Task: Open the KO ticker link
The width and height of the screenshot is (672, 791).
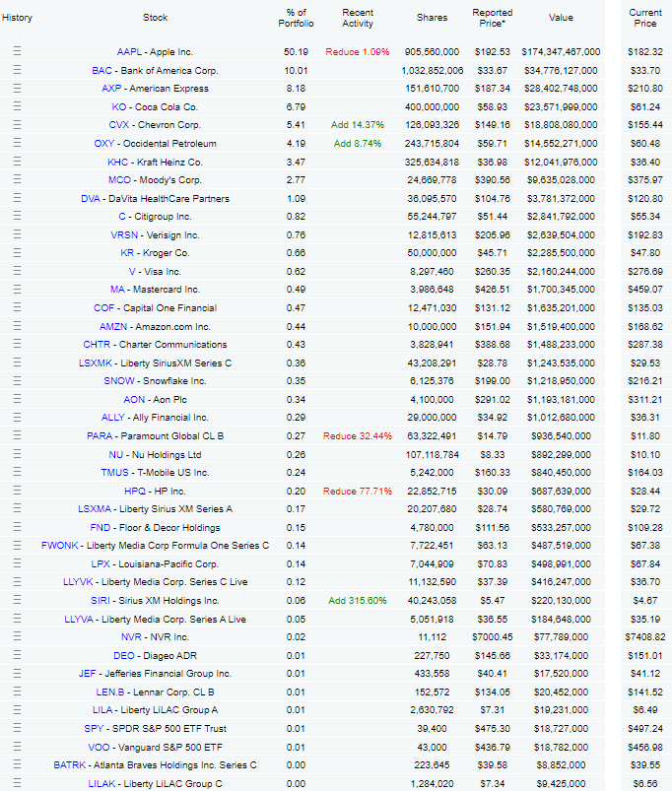Action: 119,106
